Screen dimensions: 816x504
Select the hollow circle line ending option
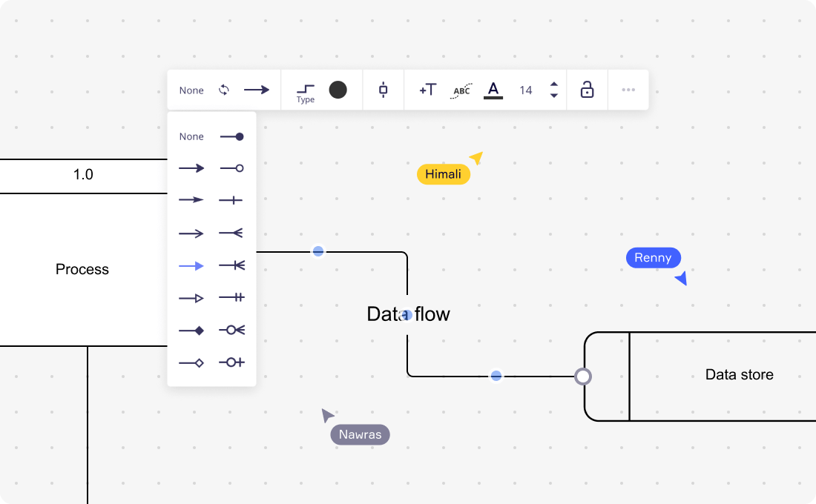[x=231, y=168]
